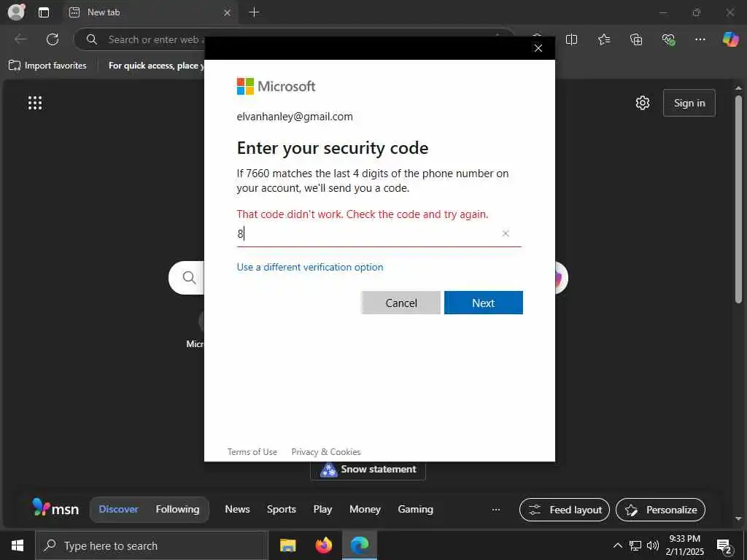This screenshot has width=747, height=560.
Task: Clear the security code field with X
Action: [x=506, y=233]
